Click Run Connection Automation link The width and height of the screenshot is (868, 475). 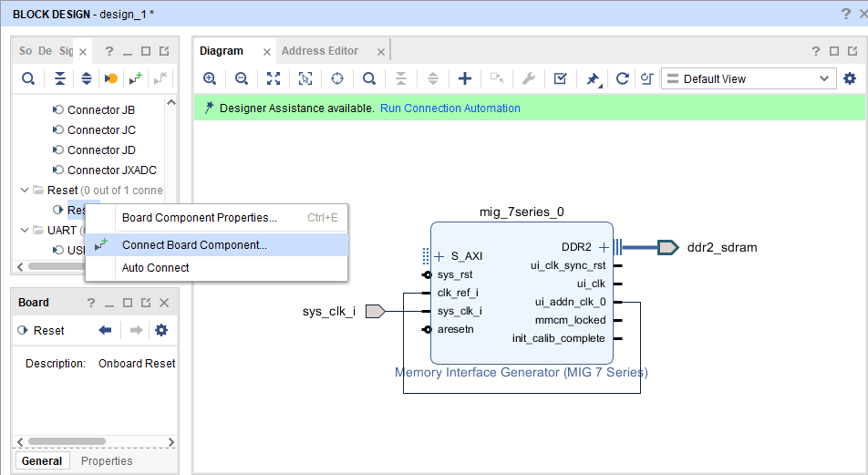click(x=450, y=108)
